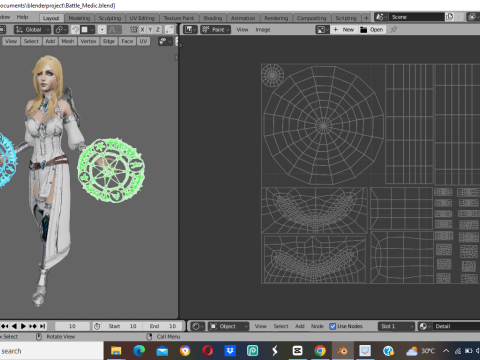Click the Start frame field

point(123,326)
